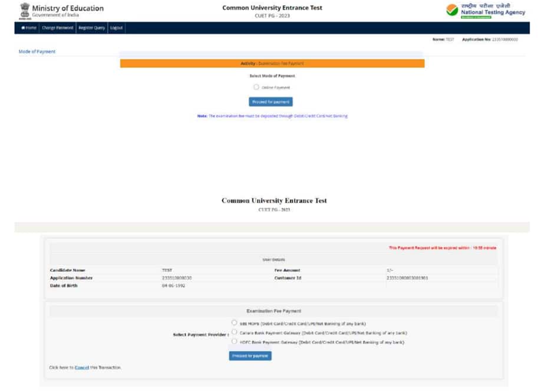
Task: Select HDFC Bank Payment Gateway option
Action: (x=233, y=340)
